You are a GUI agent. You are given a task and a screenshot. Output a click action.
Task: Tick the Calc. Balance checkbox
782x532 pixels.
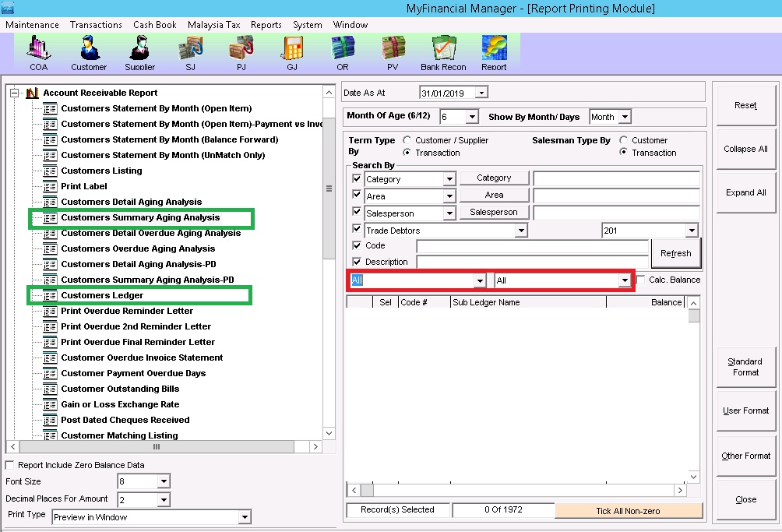coord(641,280)
